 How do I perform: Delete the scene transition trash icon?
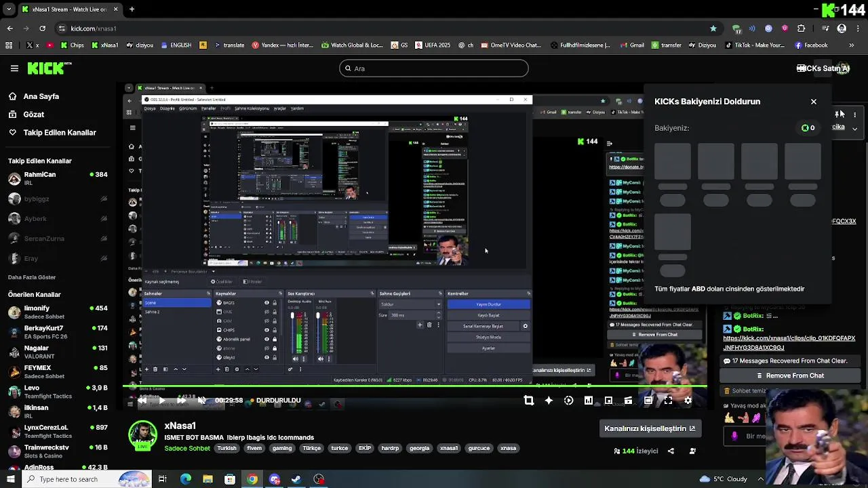(429, 325)
